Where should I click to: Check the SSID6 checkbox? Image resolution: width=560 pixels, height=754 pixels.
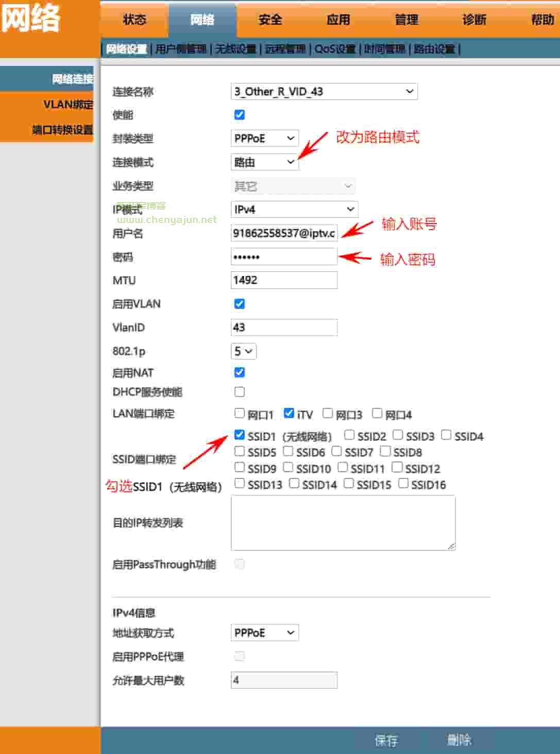point(288,451)
